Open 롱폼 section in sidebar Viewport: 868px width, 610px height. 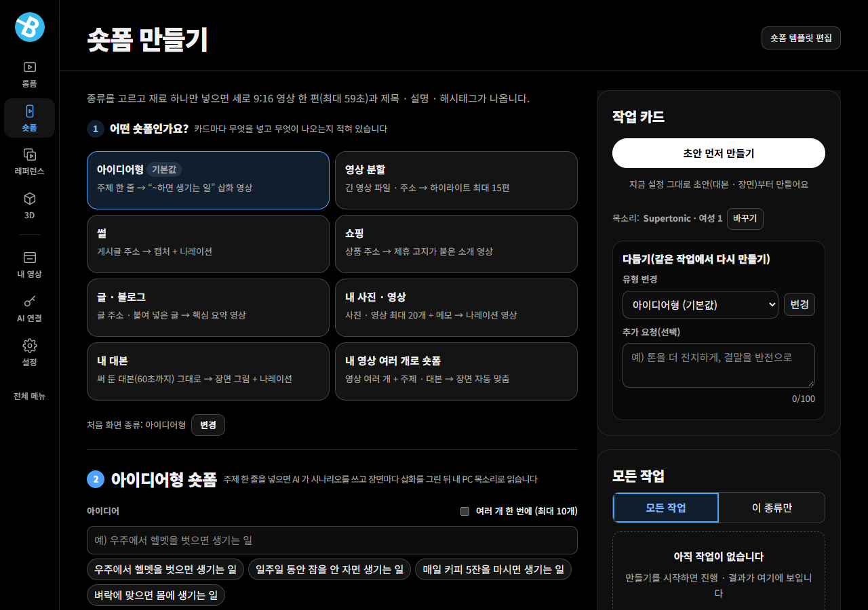click(x=29, y=75)
